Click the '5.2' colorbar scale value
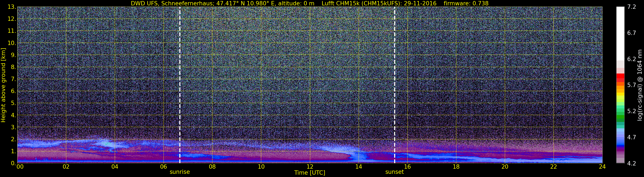 pos(632,111)
